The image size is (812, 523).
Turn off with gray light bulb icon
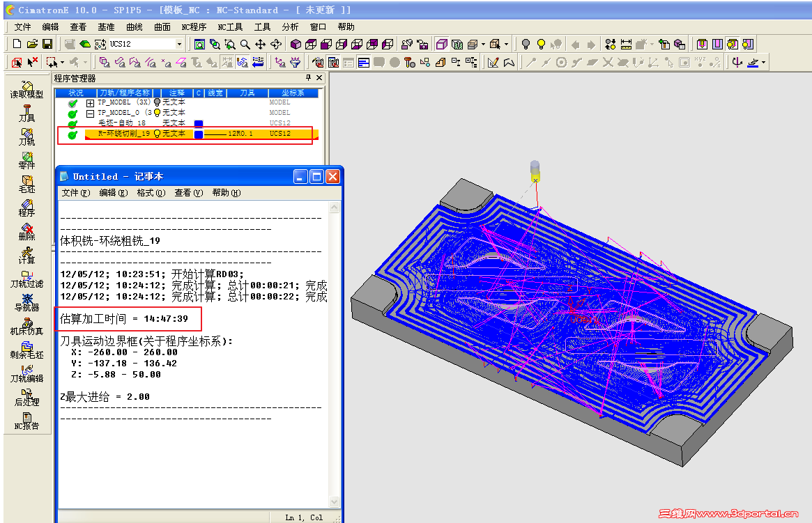(526, 44)
